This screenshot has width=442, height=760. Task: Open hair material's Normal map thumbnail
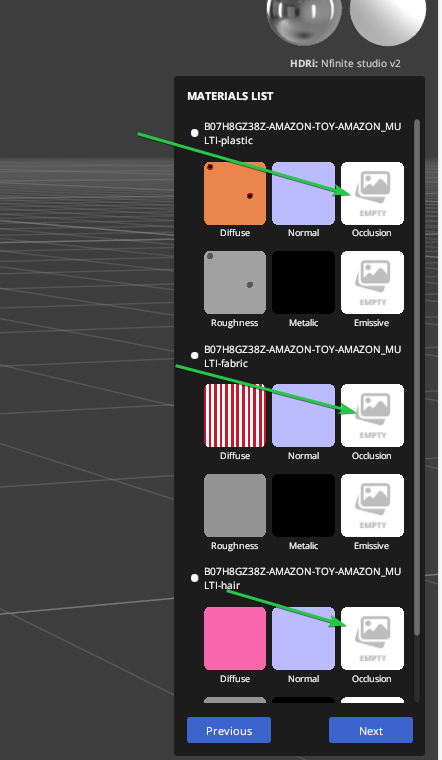(x=303, y=638)
